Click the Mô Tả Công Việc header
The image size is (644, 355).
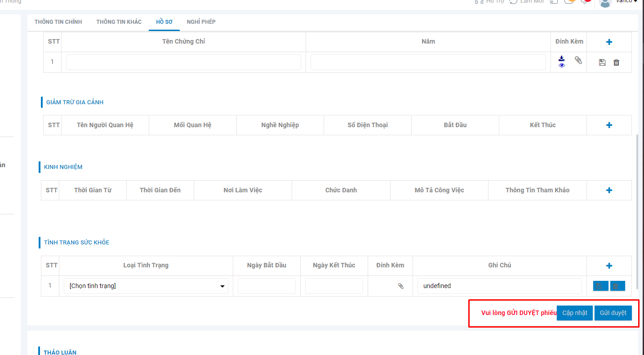(439, 190)
